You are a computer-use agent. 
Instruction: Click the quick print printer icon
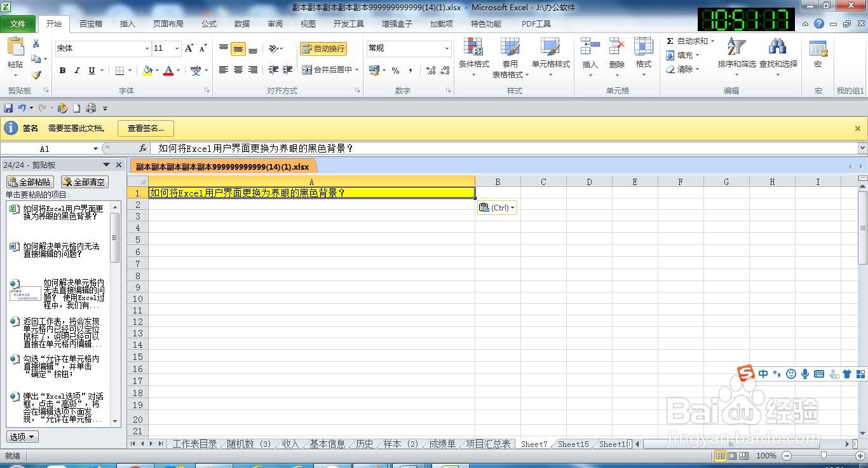[x=91, y=108]
